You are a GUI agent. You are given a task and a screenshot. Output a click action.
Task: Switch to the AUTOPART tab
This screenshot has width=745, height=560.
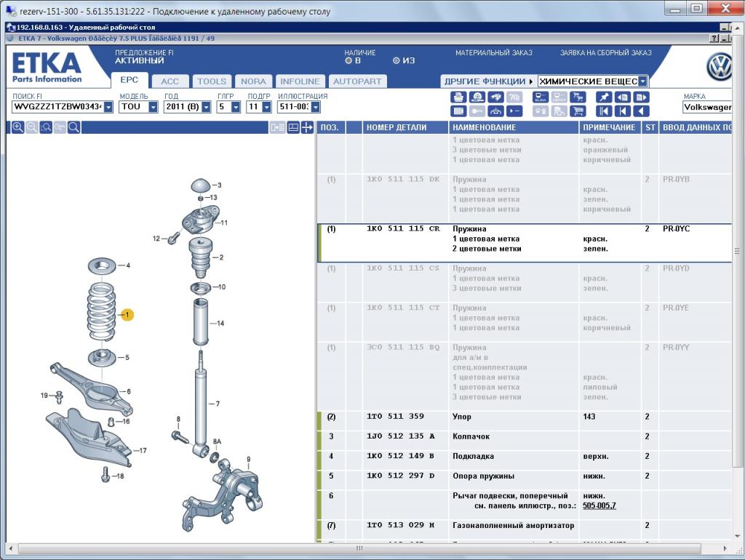pos(357,81)
